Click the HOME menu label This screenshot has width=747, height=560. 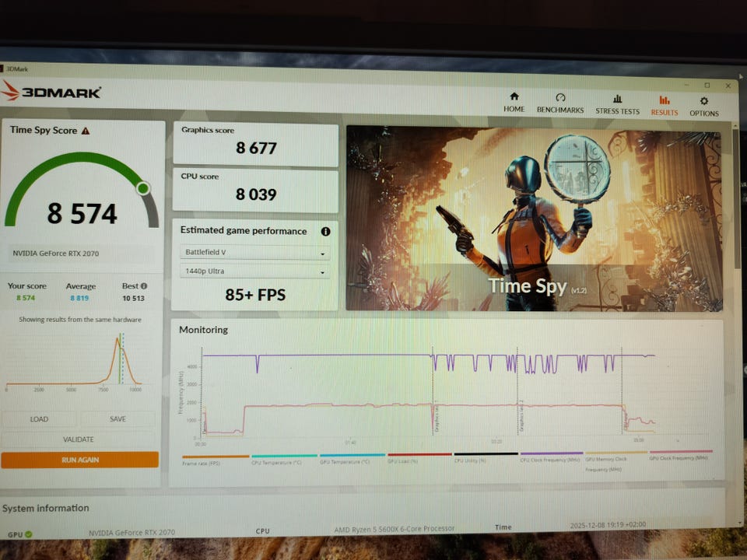(x=514, y=109)
